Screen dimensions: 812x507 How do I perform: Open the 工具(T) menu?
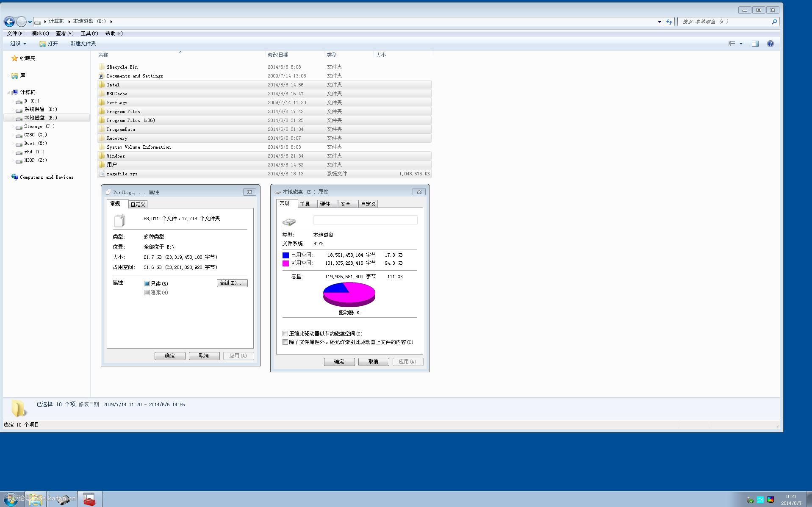89,33
